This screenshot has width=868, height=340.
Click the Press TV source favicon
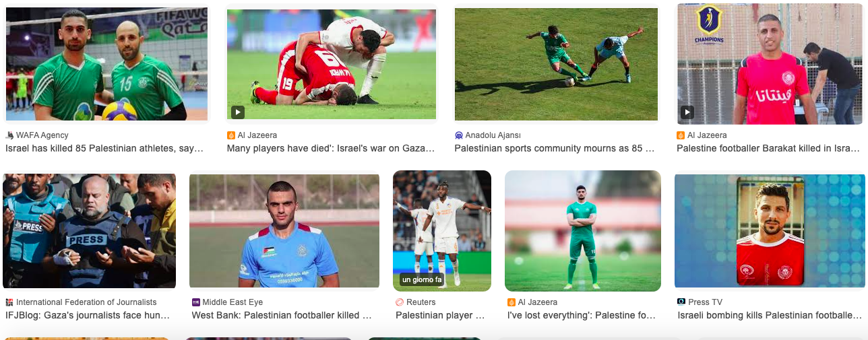tap(681, 302)
